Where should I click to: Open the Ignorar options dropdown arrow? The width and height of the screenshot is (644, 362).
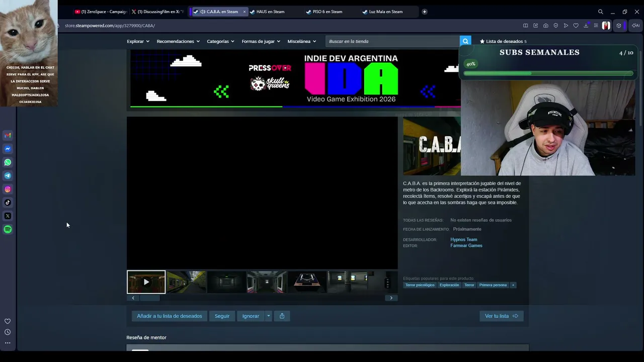[268, 316]
